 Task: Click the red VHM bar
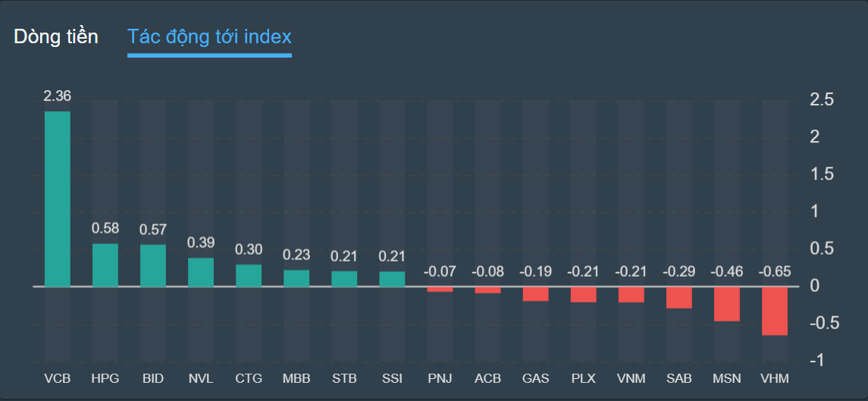click(x=775, y=311)
